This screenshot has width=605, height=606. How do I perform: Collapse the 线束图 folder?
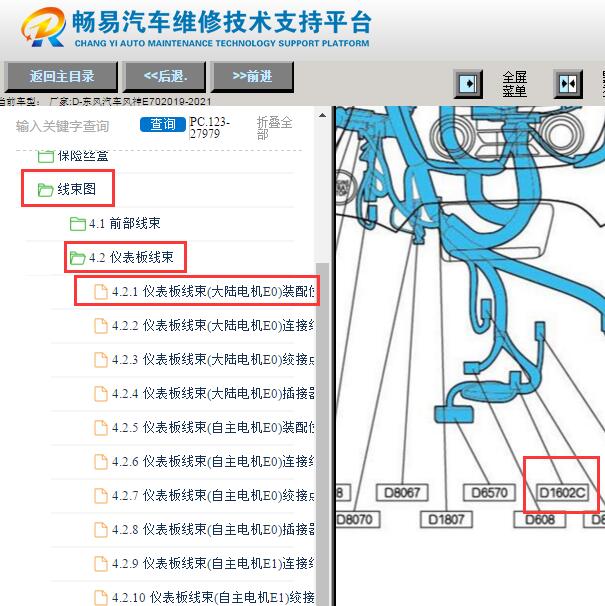(x=66, y=189)
